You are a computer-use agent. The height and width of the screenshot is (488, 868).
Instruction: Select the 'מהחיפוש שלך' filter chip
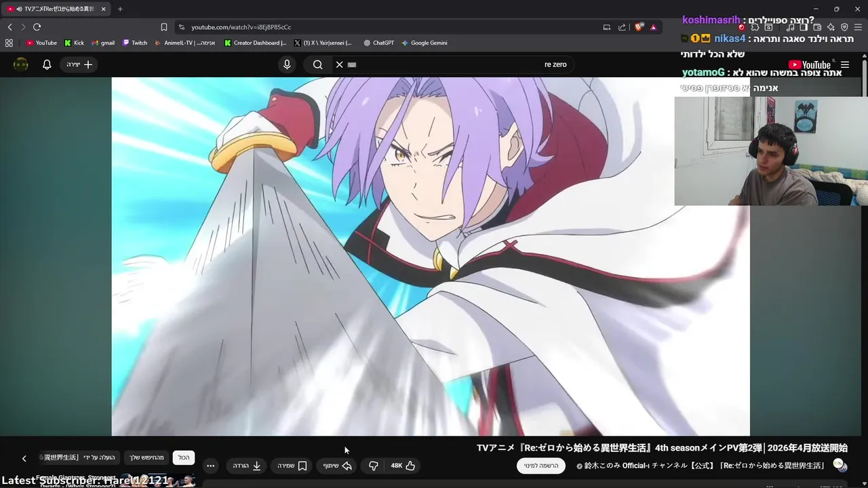tap(147, 457)
